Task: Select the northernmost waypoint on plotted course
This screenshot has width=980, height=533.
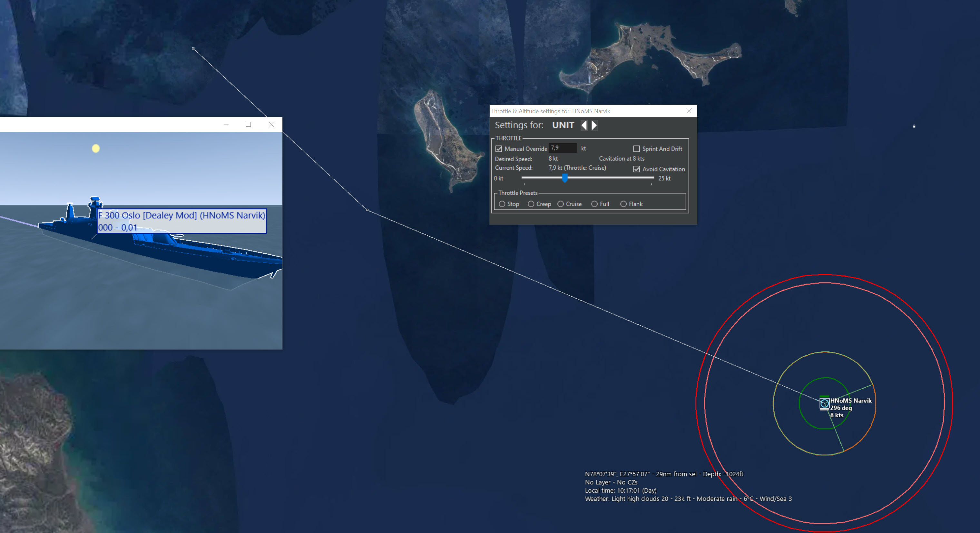Action: (193, 48)
